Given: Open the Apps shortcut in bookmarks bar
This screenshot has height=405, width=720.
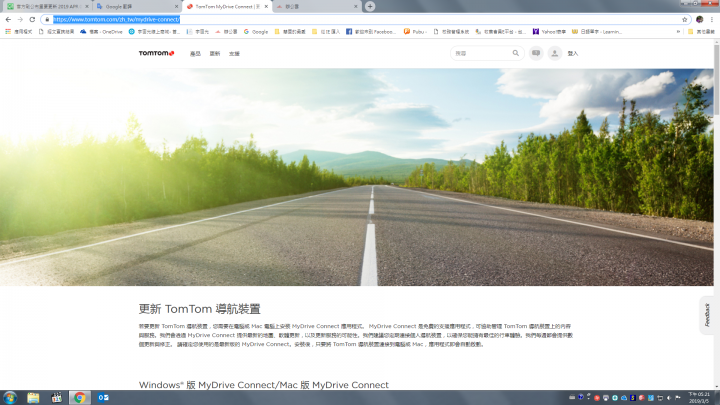Looking at the screenshot, I should pos(19,32).
